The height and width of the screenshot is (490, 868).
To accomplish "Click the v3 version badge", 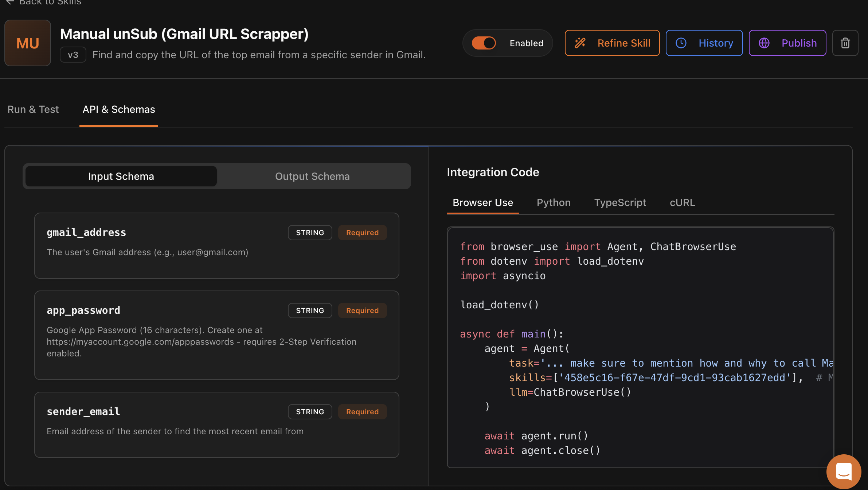I will [x=73, y=55].
